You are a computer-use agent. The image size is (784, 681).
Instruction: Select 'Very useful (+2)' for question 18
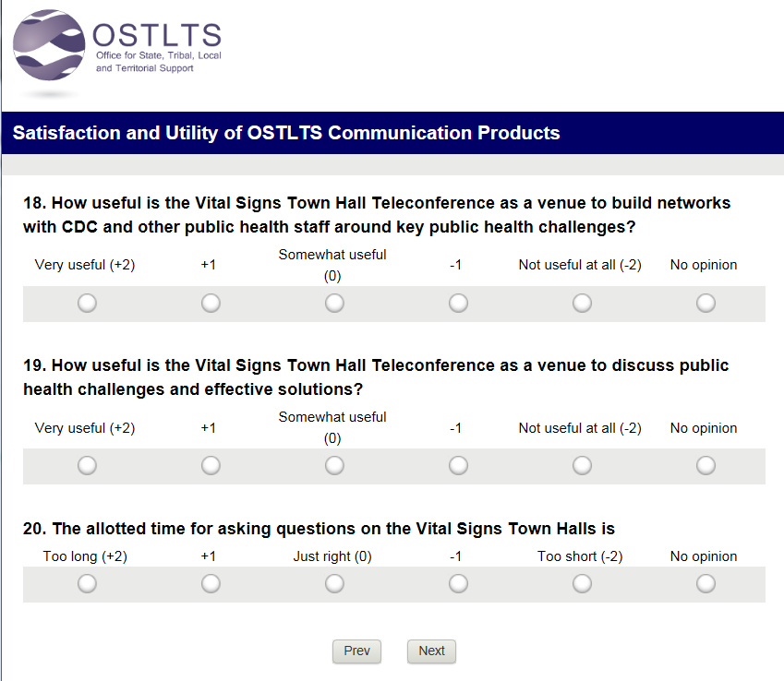tap(87, 303)
